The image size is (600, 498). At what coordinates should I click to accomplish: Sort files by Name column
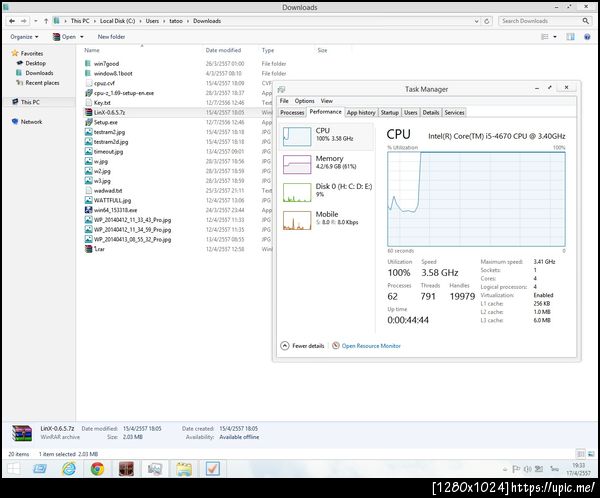pos(92,50)
